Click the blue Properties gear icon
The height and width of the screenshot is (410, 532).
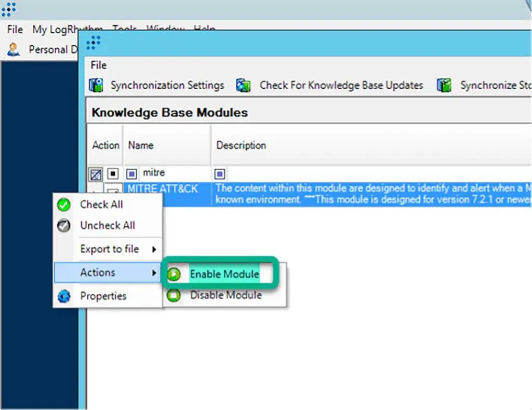coord(64,296)
